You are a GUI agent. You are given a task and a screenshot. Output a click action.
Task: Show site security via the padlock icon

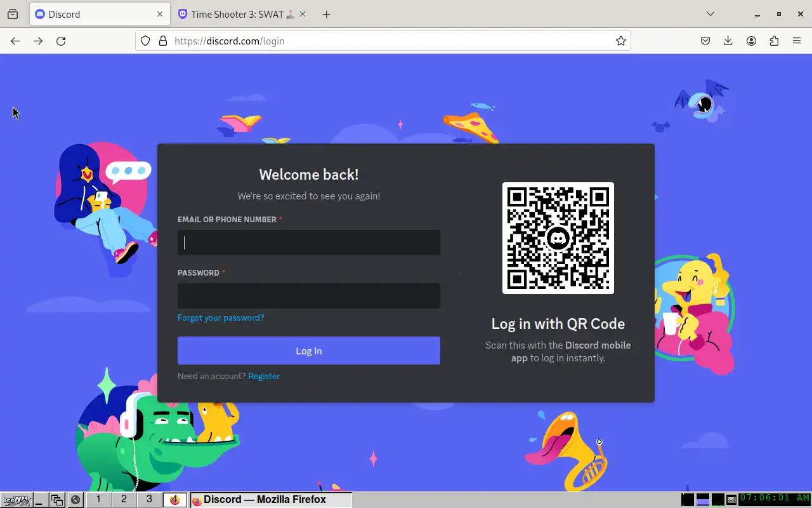point(163,41)
